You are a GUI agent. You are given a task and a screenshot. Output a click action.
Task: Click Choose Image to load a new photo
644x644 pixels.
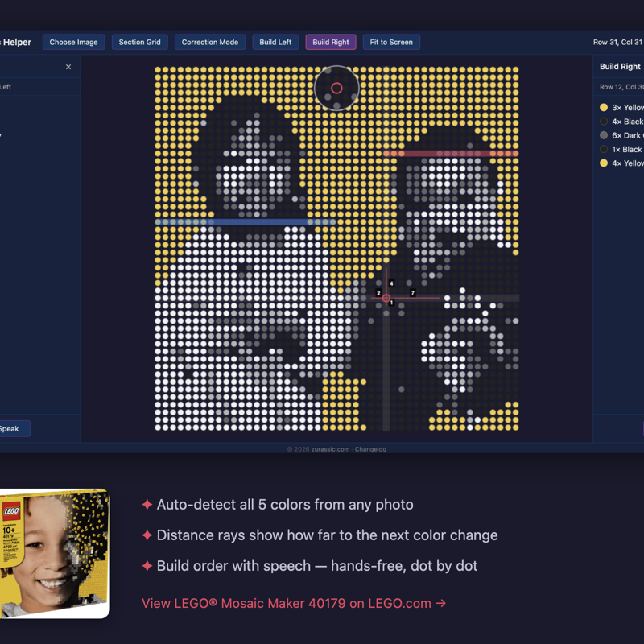(73, 42)
